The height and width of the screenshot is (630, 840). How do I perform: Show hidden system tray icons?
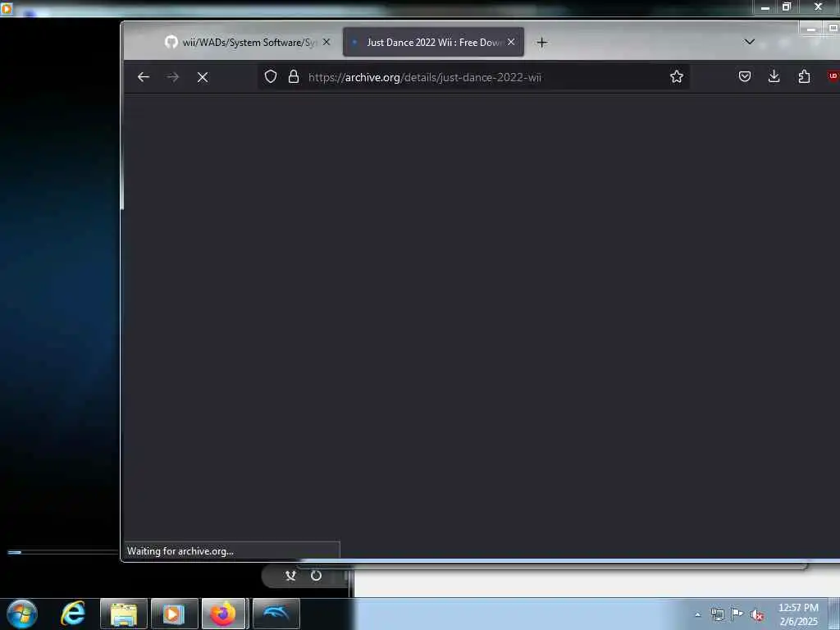(697, 614)
